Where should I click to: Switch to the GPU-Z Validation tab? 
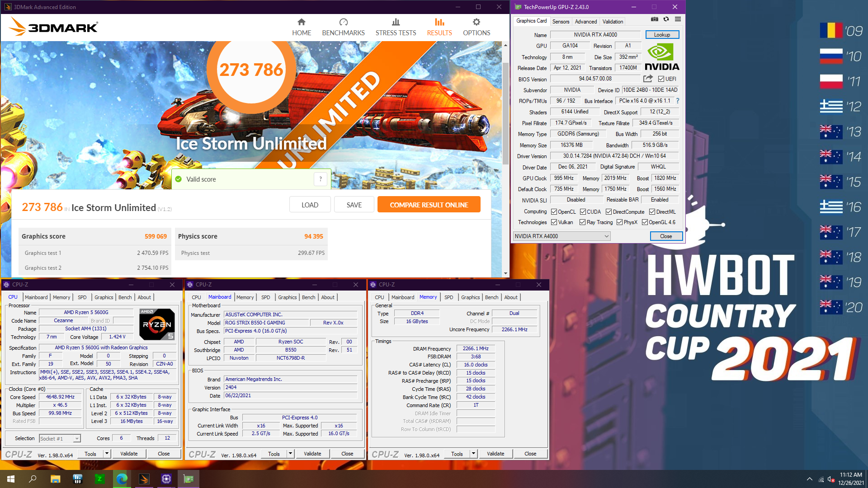pos(613,21)
